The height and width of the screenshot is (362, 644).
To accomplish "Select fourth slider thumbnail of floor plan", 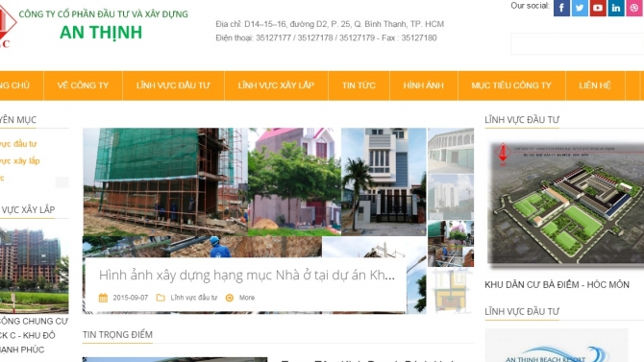I will [451, 291].
